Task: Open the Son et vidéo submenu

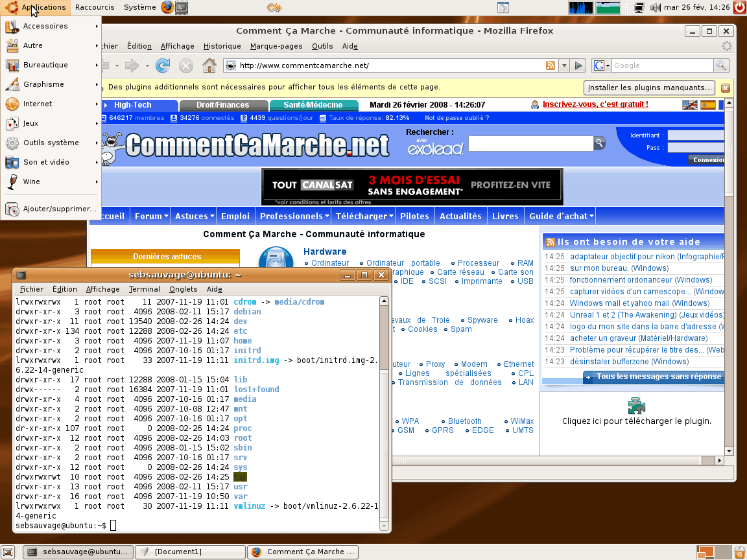Action: point(51,163)
